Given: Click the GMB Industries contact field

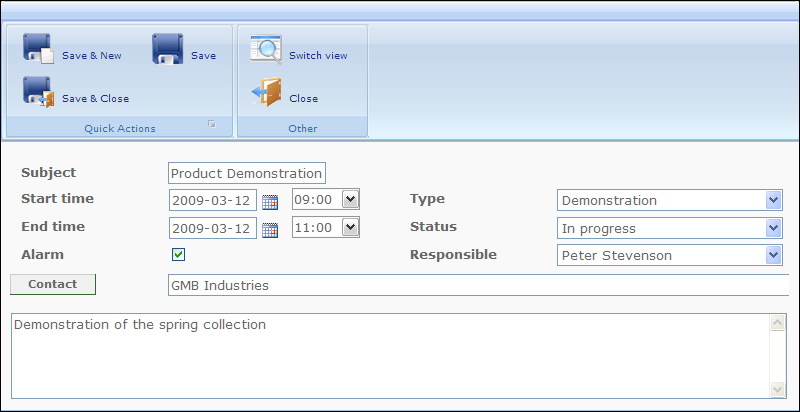Looking at the screenshot, I should coord(479,285).
